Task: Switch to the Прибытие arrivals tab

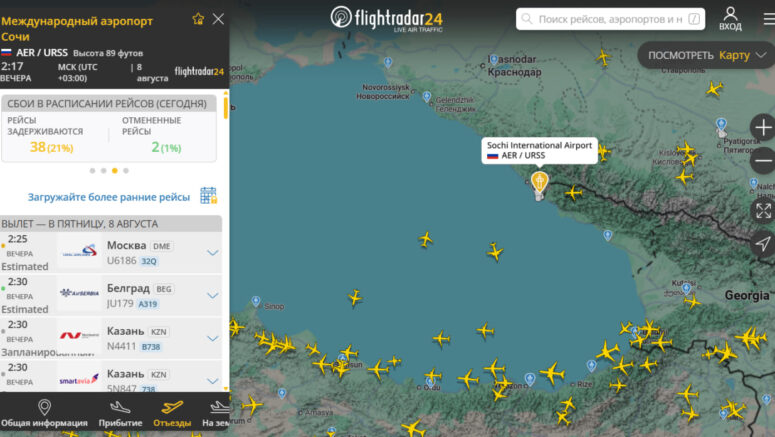Action: (120, 414)
